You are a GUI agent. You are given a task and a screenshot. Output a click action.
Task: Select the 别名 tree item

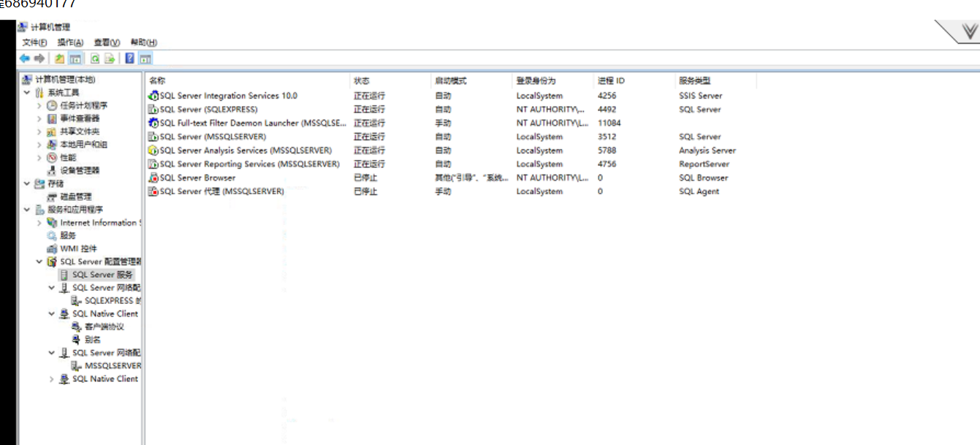(x=92, y=340)
